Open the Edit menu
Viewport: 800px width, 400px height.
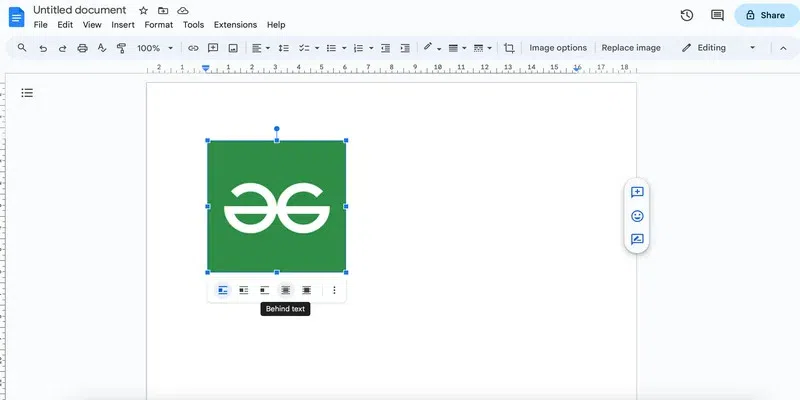tap(65, 24)
